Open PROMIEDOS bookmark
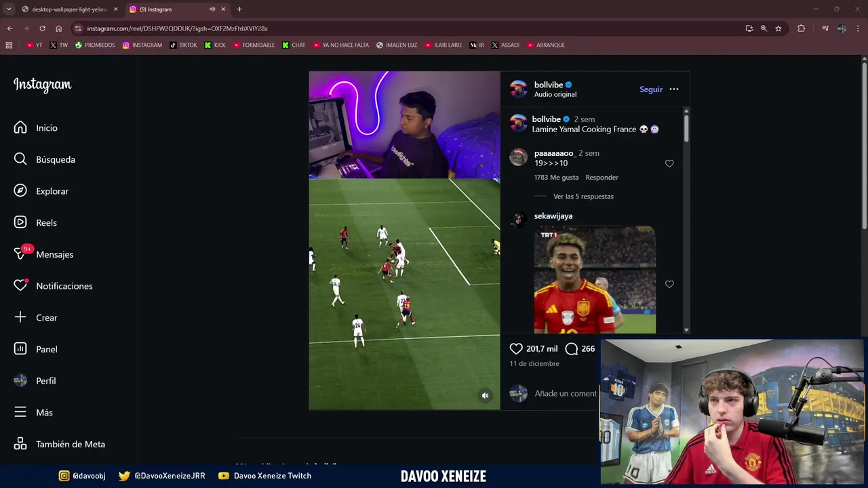Screen dimensions: 868x488 pyautogui.click(x=95, y=45)
